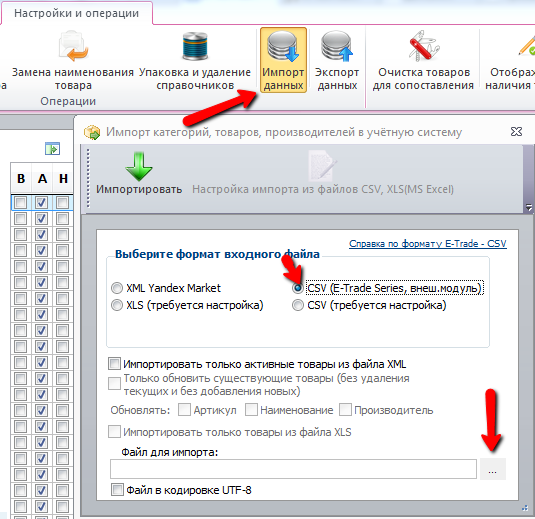Open Очистка товаров для сопоставления tool
Screen dimensions: 535x519
pos(423,60)
